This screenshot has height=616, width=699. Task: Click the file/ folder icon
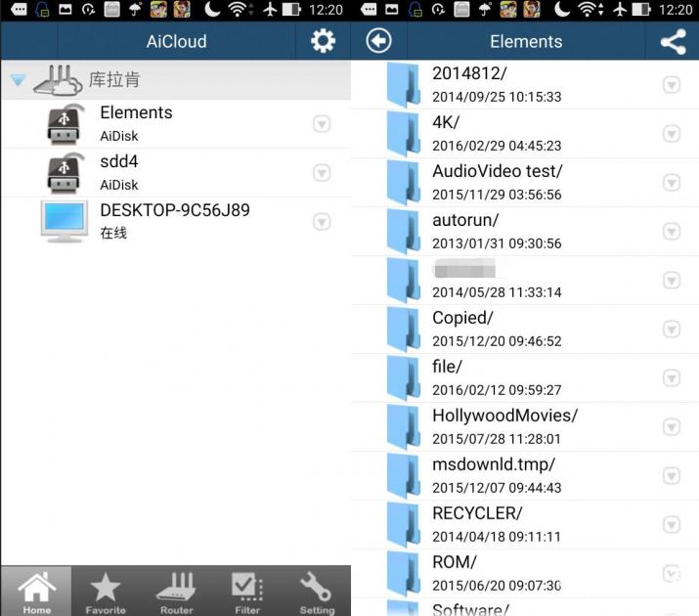[x=404, y=378]
